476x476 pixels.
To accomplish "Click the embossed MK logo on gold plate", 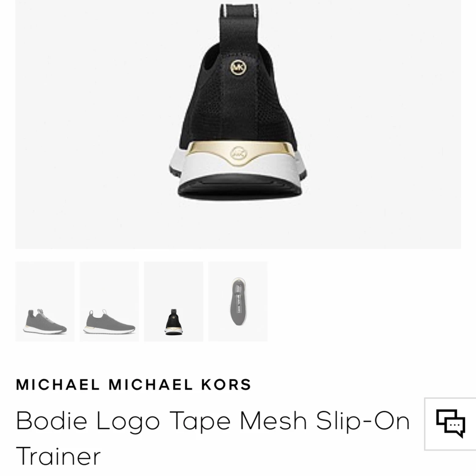I will pyautogui.click(x=239, y=154).
